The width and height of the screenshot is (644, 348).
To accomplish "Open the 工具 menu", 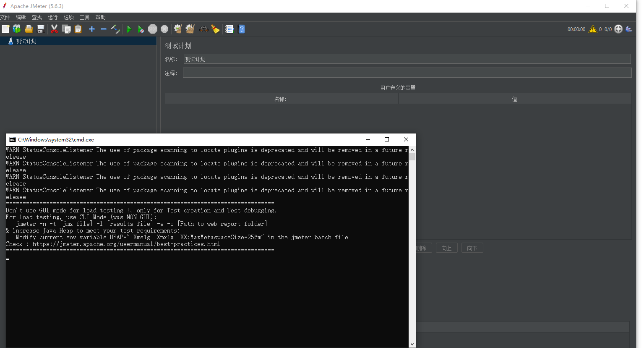I will [84, 17].
